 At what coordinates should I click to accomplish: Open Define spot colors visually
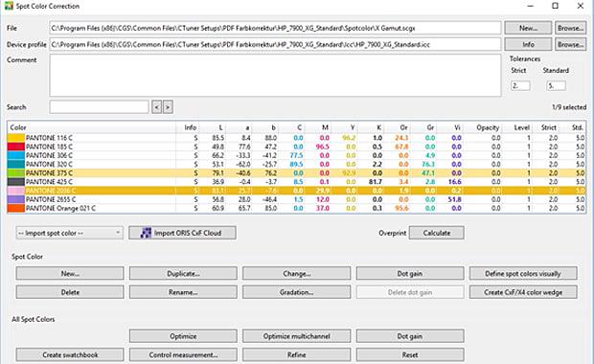523,273
